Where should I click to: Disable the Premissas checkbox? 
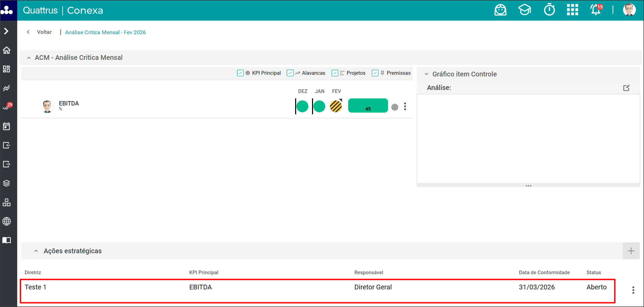coord(375,73)
